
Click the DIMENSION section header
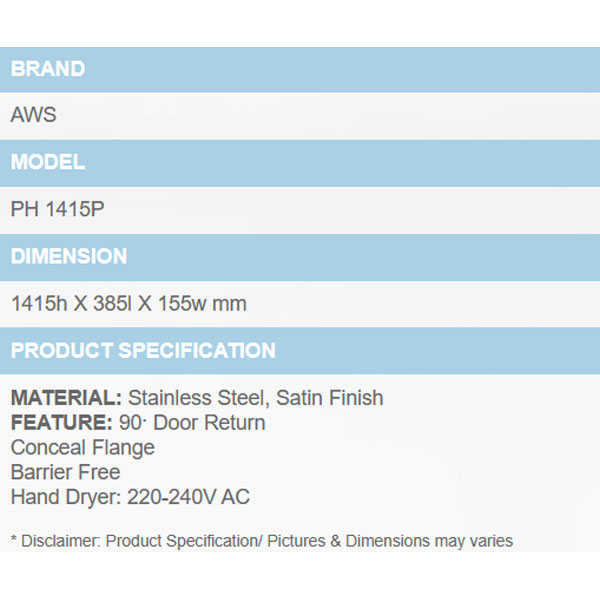[x=69, y=256]
